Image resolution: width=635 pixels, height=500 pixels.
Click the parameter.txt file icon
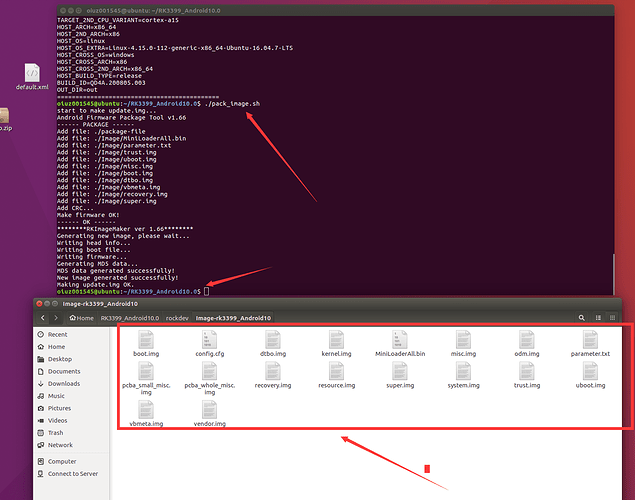coord(590,340)
